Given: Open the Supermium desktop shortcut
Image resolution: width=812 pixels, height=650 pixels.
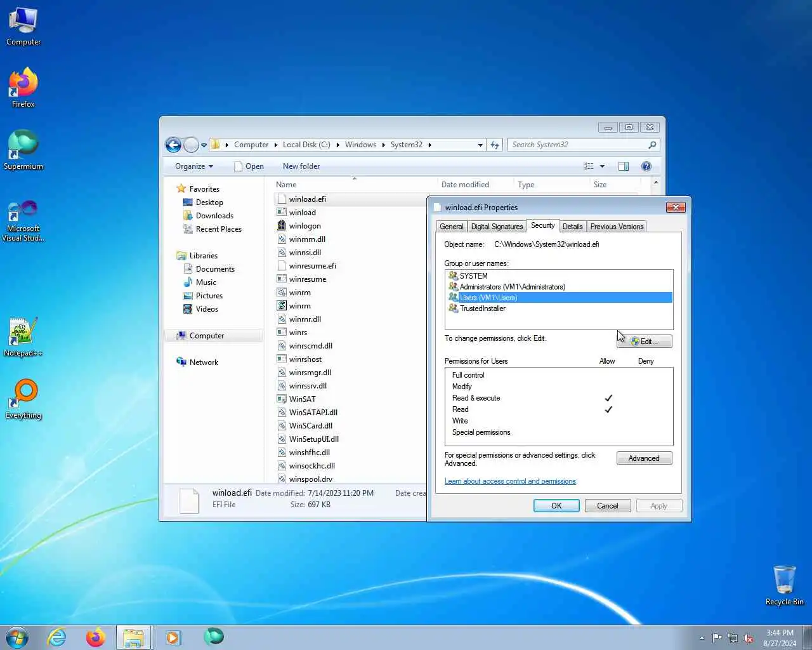Looking at the screenshot, I should tap(23, 150).
